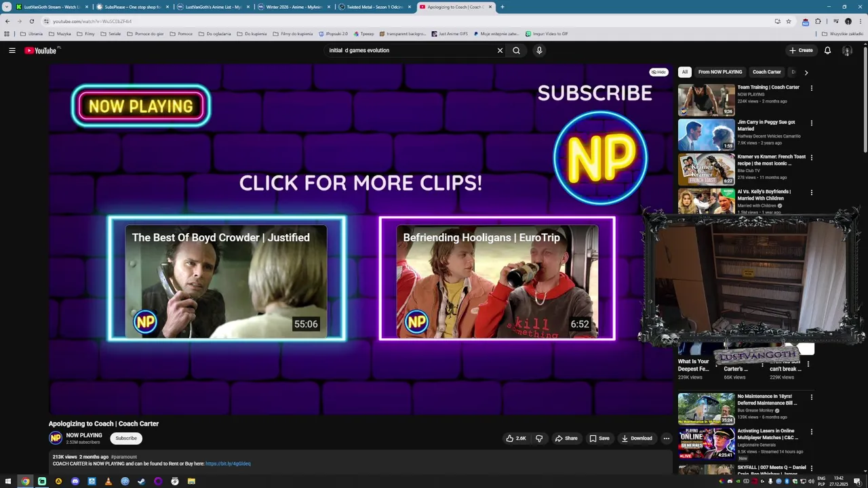Go back in the browser
This screenshot has width=868, height=488.
tap(7, 21)
